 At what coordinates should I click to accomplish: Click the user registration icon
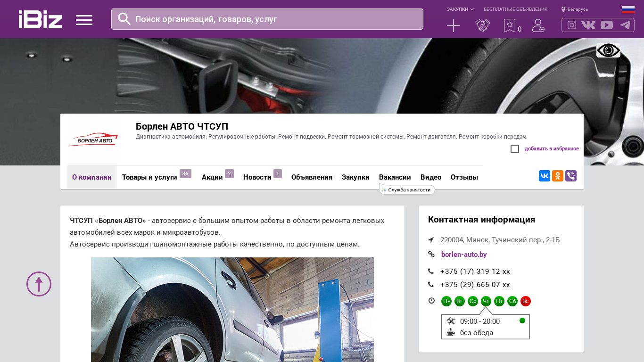click(538, 25)
